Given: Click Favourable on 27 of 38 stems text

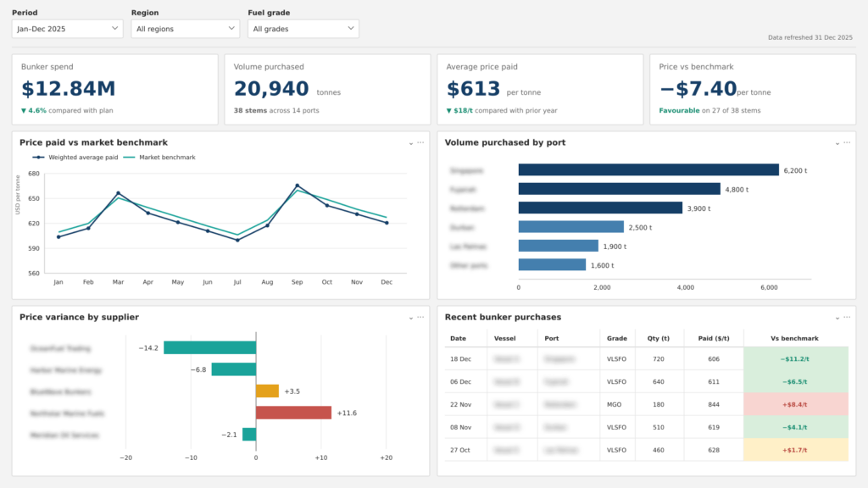Looking at the screenshot, I should click(709, 111).
